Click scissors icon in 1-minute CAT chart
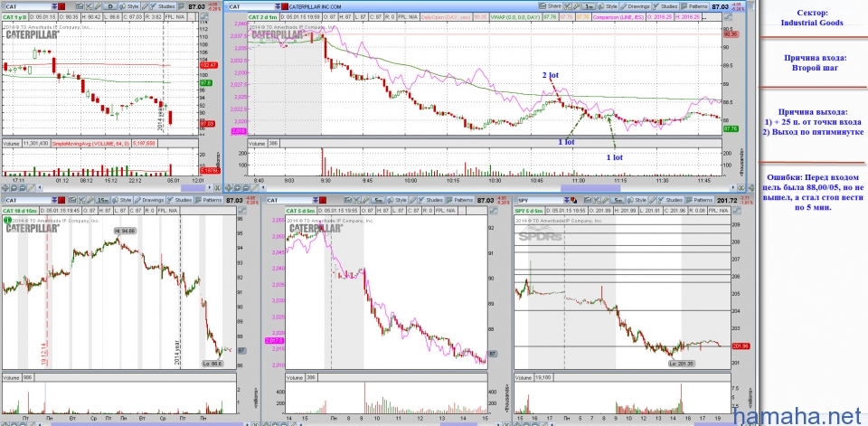Screen dimensions: 868x426 tap(567, 6)
